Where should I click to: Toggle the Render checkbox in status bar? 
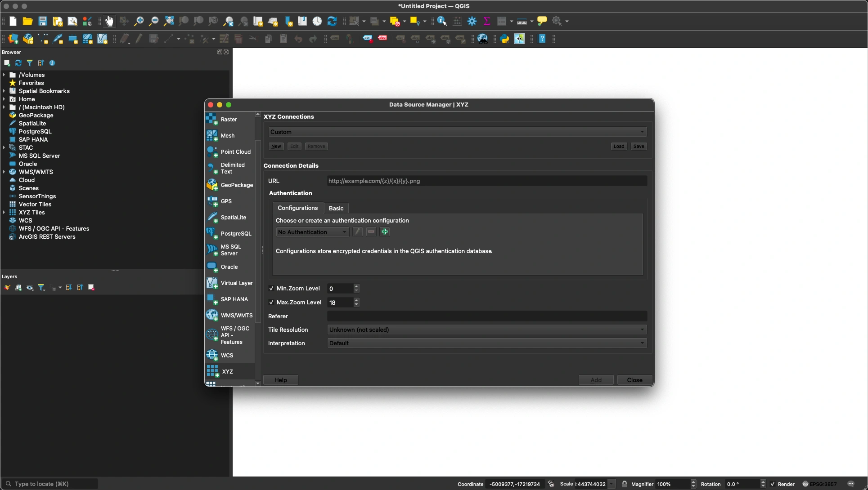tap(773, 484)
